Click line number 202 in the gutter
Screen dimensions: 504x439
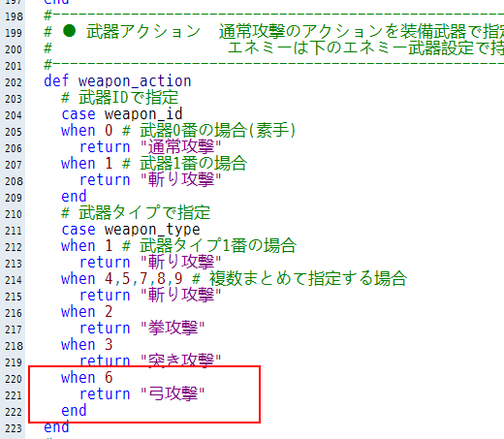click(x=14, y=82)
